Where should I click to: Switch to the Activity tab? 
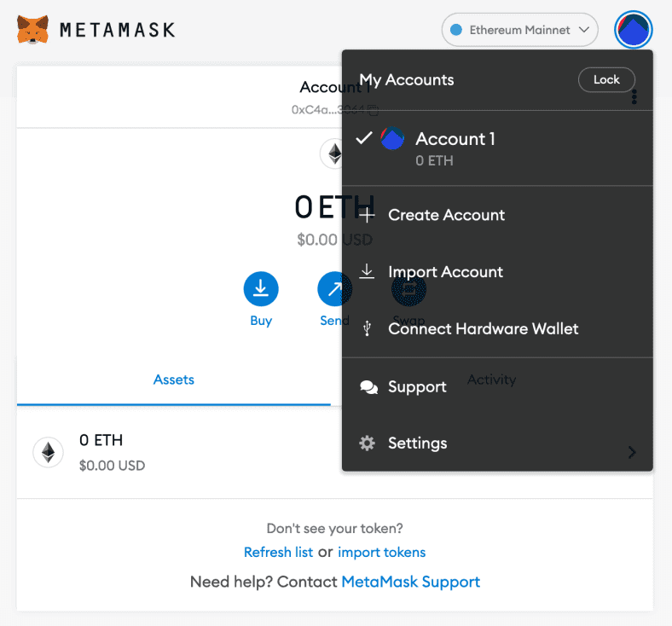click(x=491, y=380)
